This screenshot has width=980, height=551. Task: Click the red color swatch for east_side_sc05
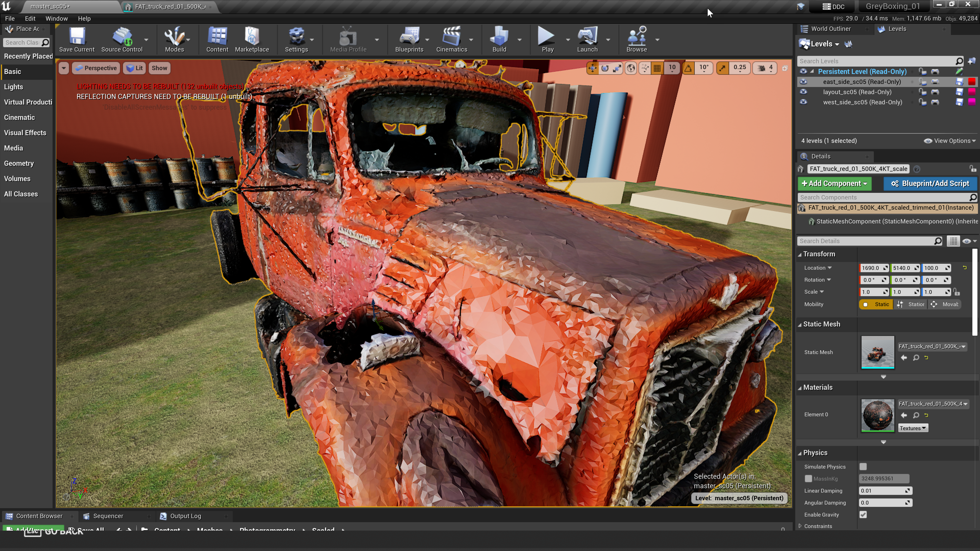[971, 82]
